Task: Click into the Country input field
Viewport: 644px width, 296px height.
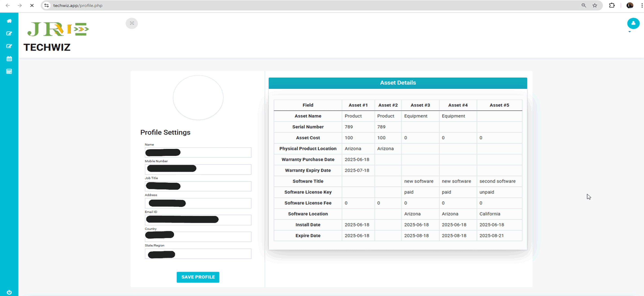Action: pyautogui.click(x=198, y=237)
